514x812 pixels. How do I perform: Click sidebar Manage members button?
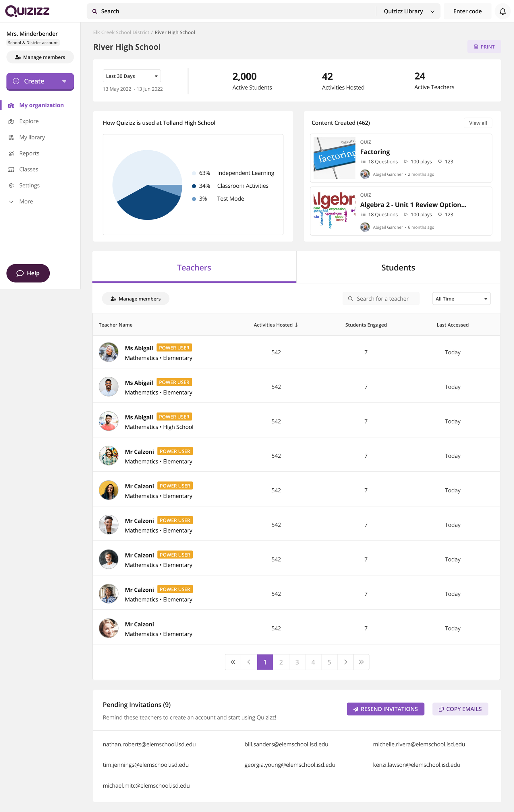point(40,57)
